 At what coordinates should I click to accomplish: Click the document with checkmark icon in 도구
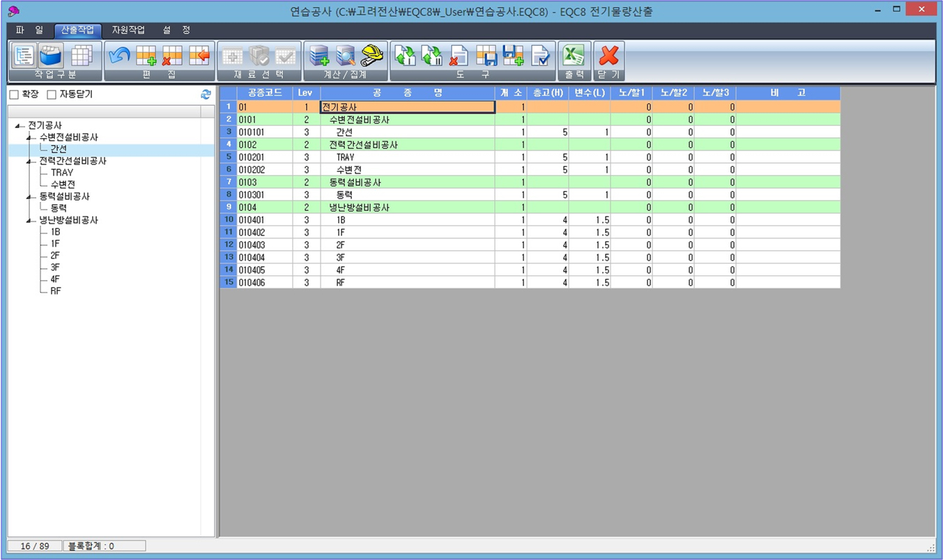click(x=540, y=55)
